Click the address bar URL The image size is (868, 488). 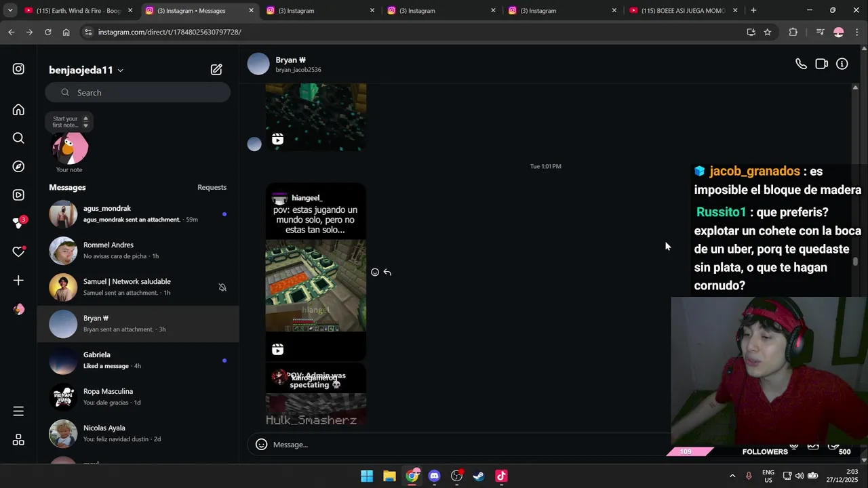coord(170,32)
